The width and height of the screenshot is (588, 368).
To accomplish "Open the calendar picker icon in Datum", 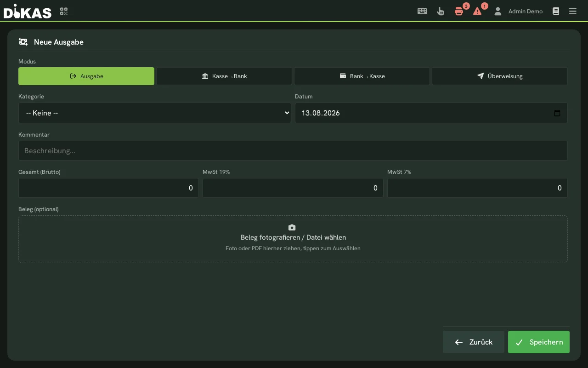I will tap(557, 113).
